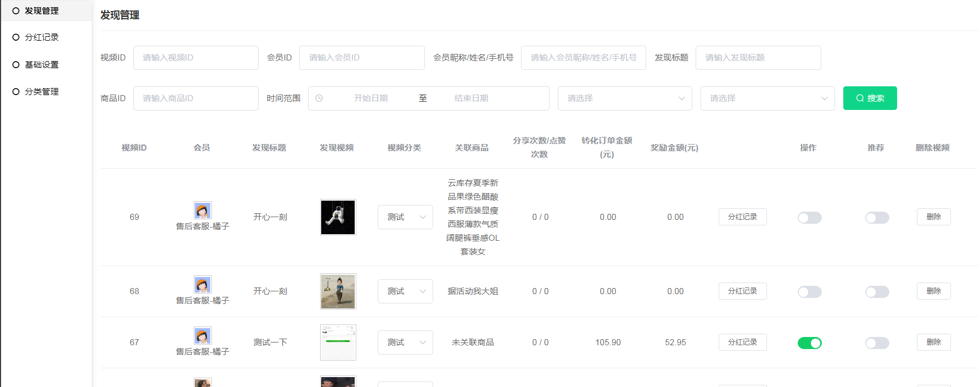Screen dimensions: 980x387
Task: Toggle 推荐 switch for video 68
Action: 877,292
